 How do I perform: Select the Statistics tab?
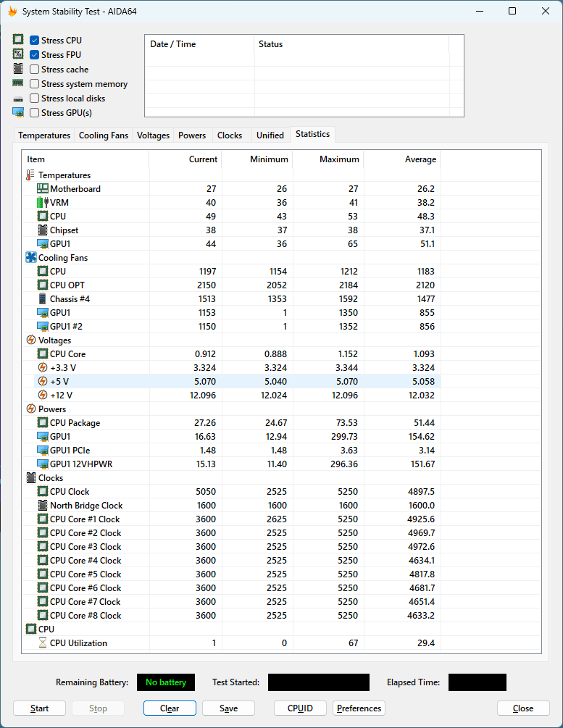coord(312,134)
